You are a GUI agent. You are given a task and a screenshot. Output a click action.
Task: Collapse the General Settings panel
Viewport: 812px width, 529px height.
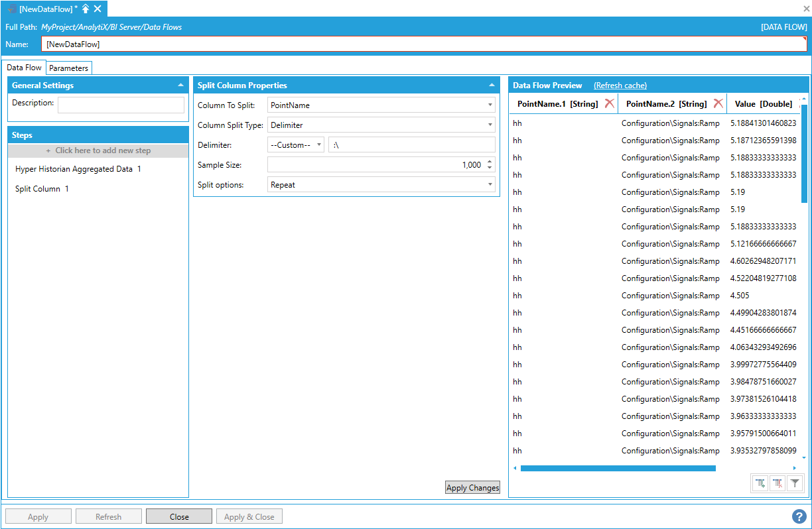[180, 86]
